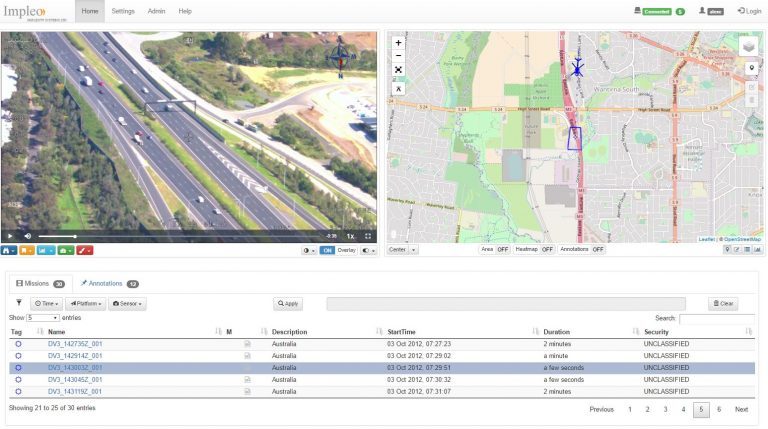Play the video with the play button
This screenshot has width=768, height=429.
[x=10, y=236]
